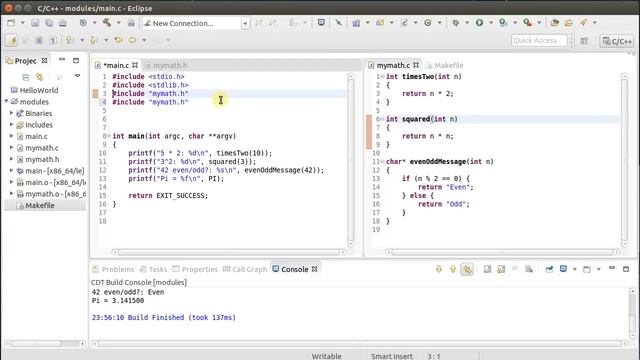Click the console Previous Error up arrow icon
Image resolution: width=640 pixels, height=360 pixels.
point(453,269)
